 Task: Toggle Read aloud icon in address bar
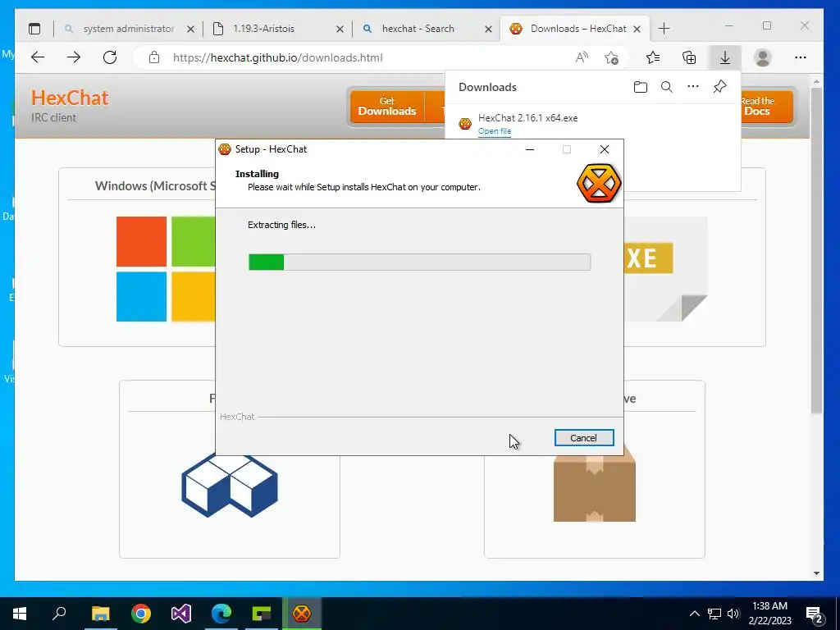coord(582,57)
